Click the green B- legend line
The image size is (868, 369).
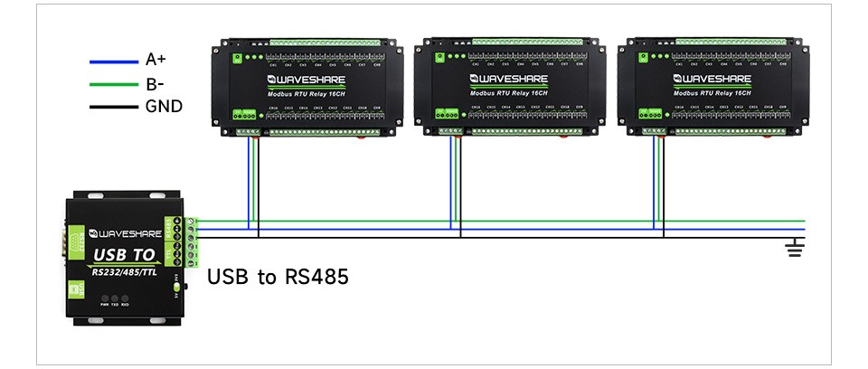(114, 85)
